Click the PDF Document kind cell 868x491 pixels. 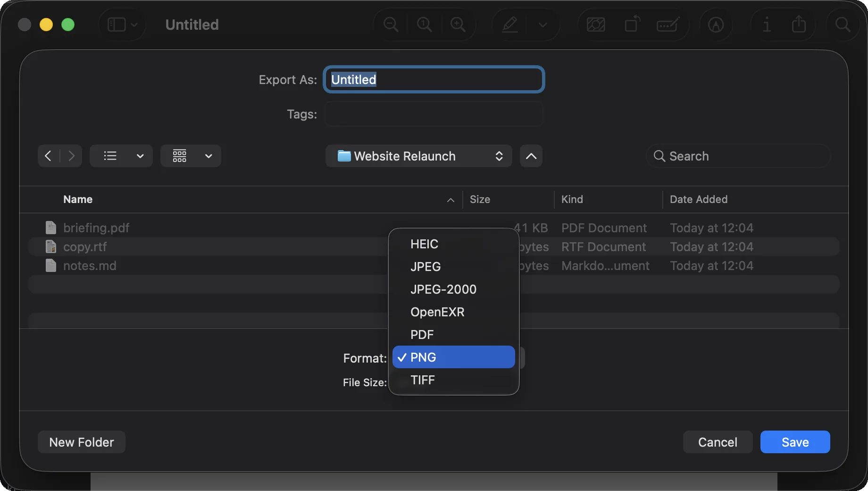(x=604, y=228)
